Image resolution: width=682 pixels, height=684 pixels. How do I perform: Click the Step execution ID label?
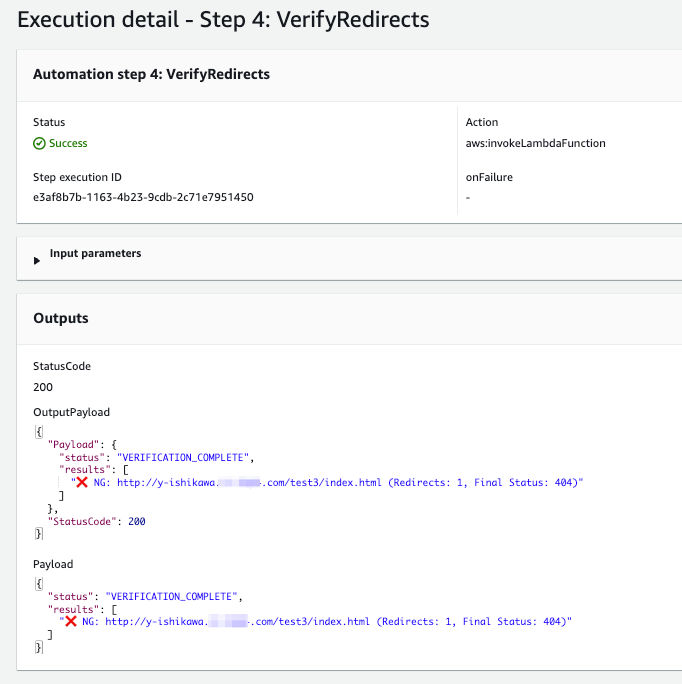tap(77, 177)
